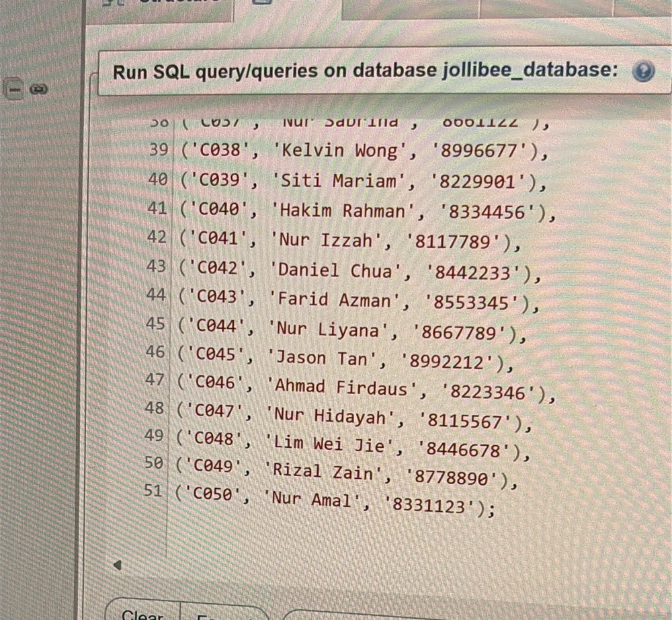Click the Format button beside Clear

click(223, 613)
